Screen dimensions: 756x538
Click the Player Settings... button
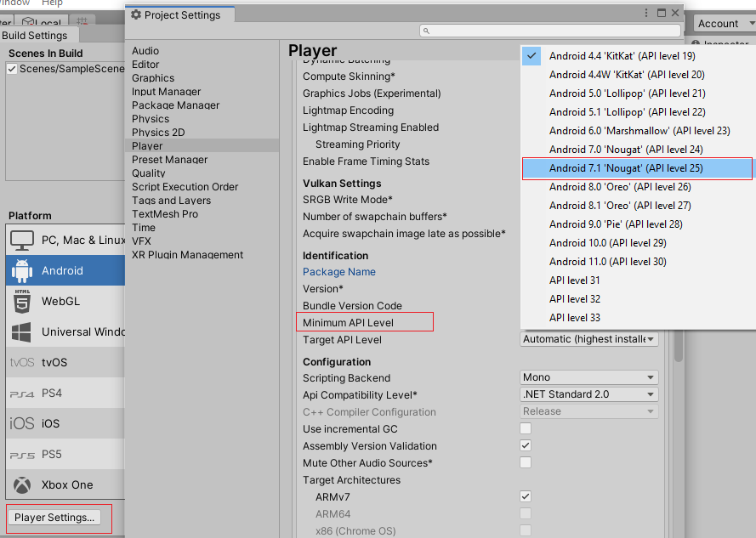(54, 518)
